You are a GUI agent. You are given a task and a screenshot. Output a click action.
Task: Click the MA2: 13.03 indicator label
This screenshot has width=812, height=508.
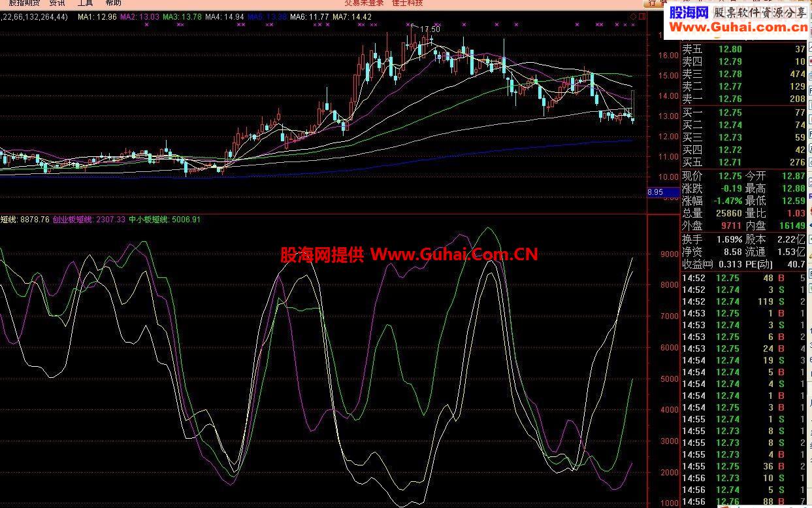click(x=139, y=17)
